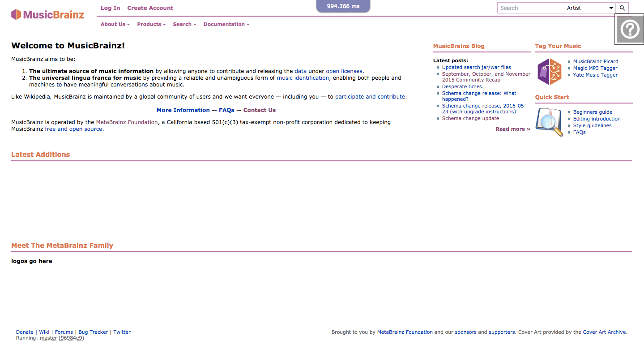Open the 2015 Community Recap post
Image resolution: width=644 pixels, height=358 pixels.
[486, 77]
